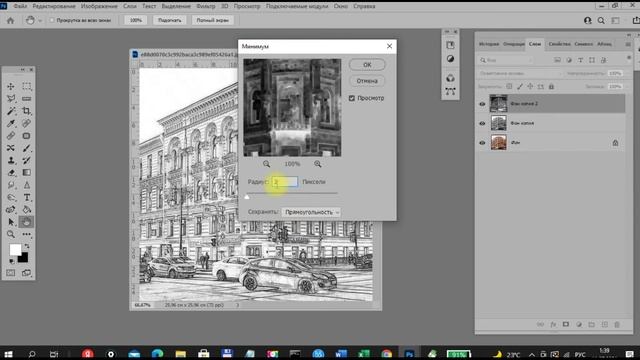
Task: Filter layers by pixel layers icon
Action: click(557, 60)
